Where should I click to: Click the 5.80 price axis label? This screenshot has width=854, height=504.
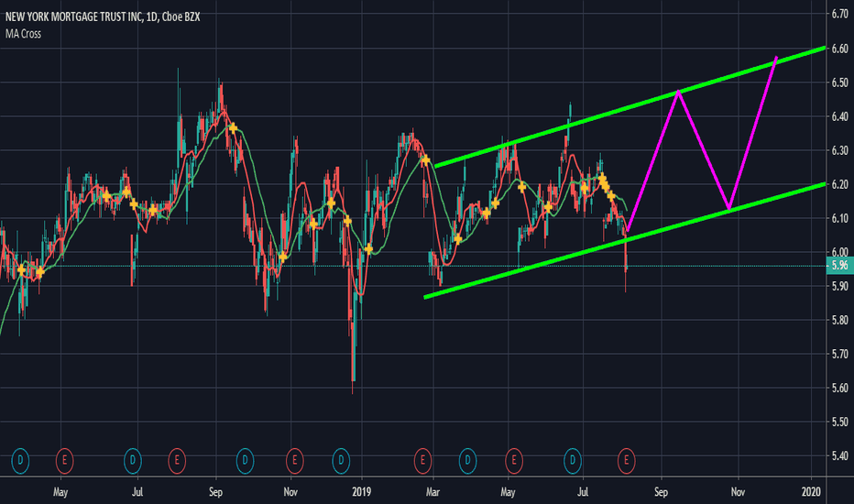coord(840,320)
